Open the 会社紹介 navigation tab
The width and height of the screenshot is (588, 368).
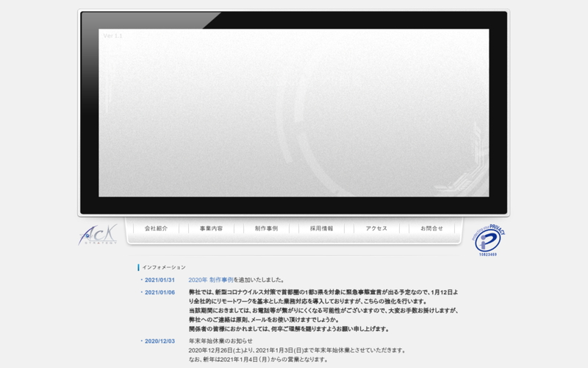point(156,229)
